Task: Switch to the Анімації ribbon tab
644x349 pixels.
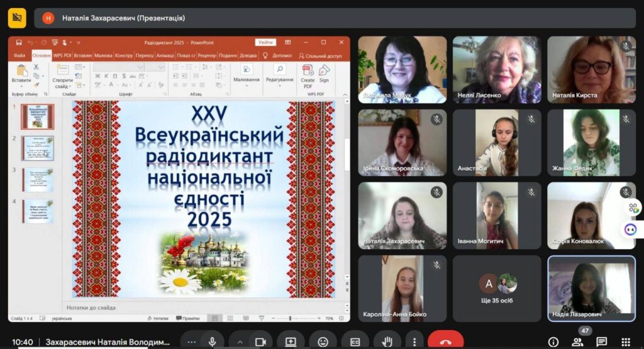Action: click(x=165, y=55)
